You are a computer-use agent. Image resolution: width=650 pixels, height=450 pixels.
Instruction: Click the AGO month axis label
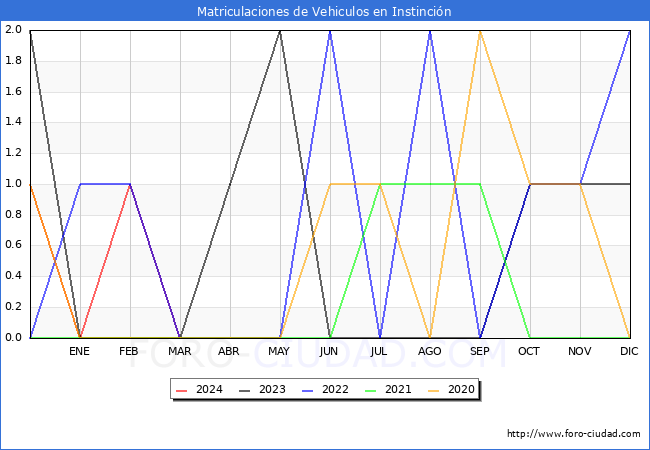coord(429,351)
